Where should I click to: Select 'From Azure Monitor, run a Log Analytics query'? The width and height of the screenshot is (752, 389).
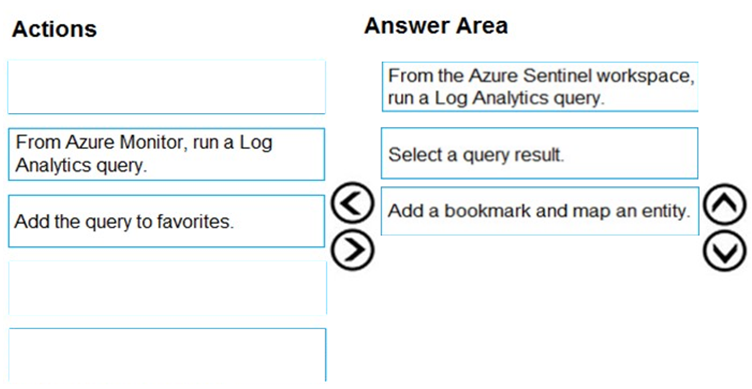166,154
